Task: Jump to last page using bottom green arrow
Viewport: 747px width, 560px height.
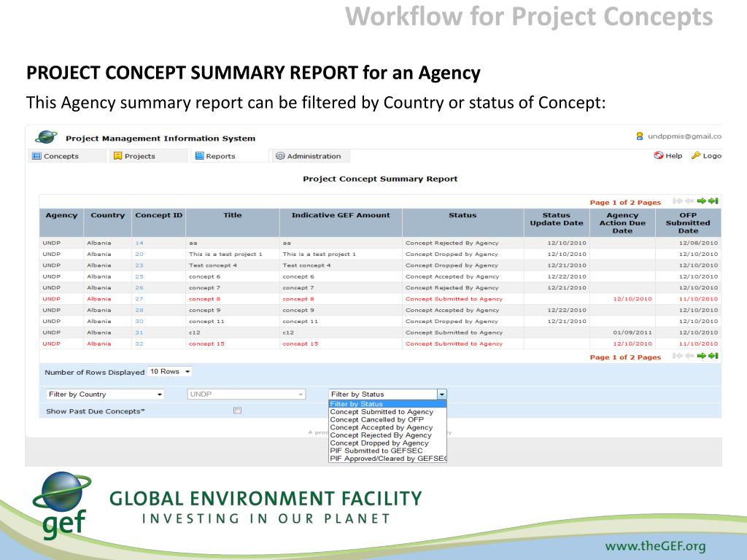Action: click(x=713, y=356)
